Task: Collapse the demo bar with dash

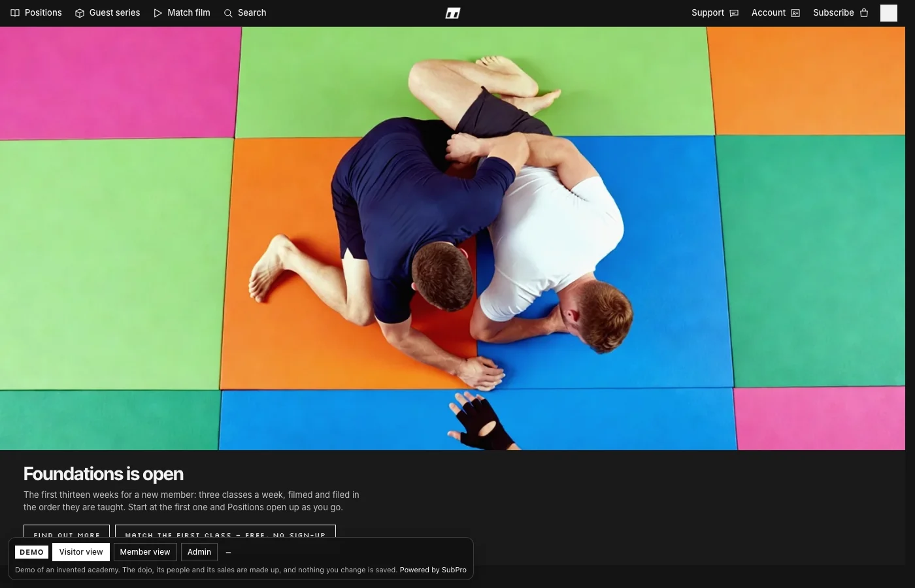Action: (x=228, y=553)
